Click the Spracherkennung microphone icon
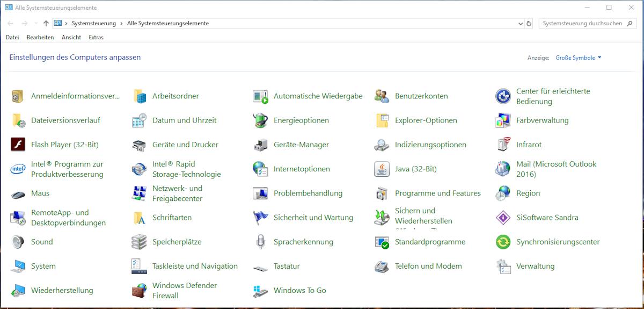This screenshot has height=309, width=644. 260,242
